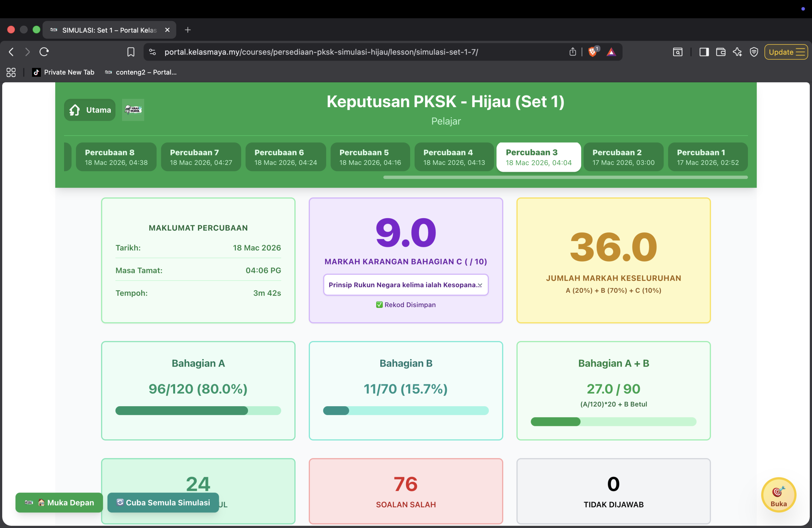This screenshot has width=812, height=528.
Task: Click the Brave Rewards triangle icon
Action: pos(611,52)
